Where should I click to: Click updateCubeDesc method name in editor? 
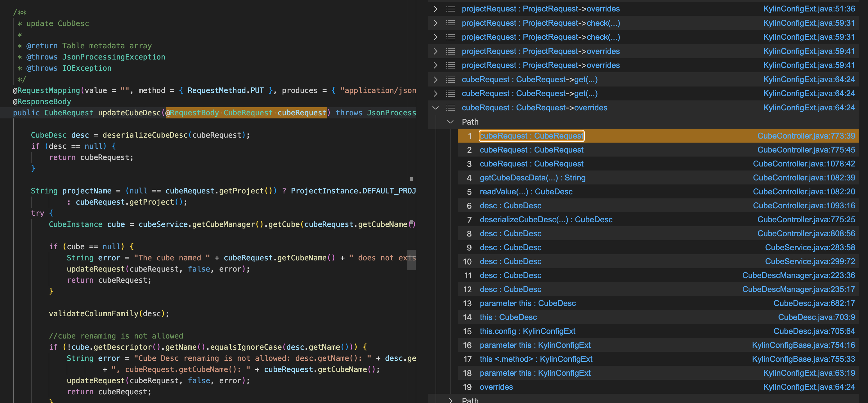point(129,113)
